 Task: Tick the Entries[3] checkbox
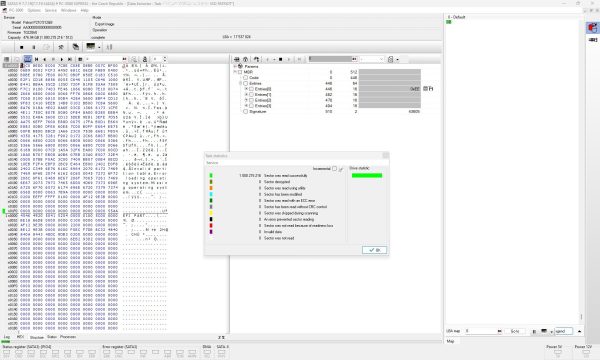point(251,106)
